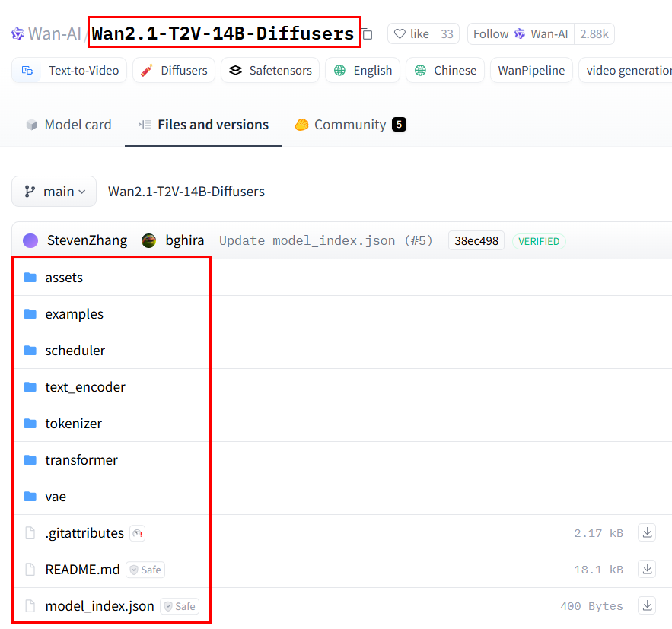Viewport: 672px width, 629px height.
Task: Click the scan warning icon beside .gitattributes
Action: tap(138, 533)
